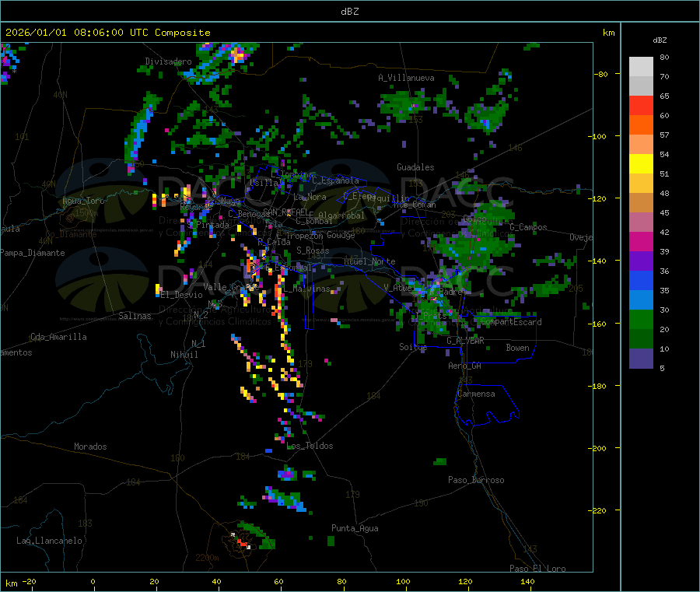Click the UTC Composite timestamp text
Image resolution: width=700 pixels, height=592 pixels.
(x=108, y=33)
